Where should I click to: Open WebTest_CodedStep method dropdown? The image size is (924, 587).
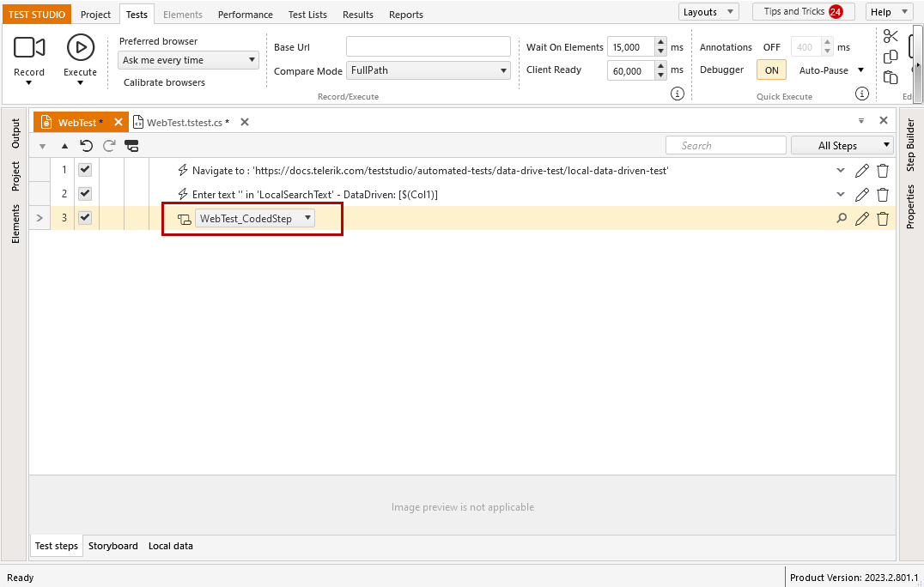click(254, 219)
